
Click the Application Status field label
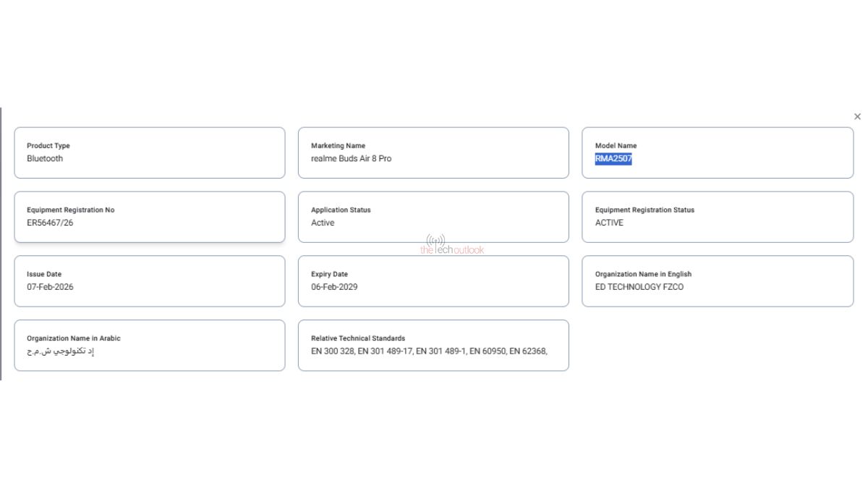point(341,210)
